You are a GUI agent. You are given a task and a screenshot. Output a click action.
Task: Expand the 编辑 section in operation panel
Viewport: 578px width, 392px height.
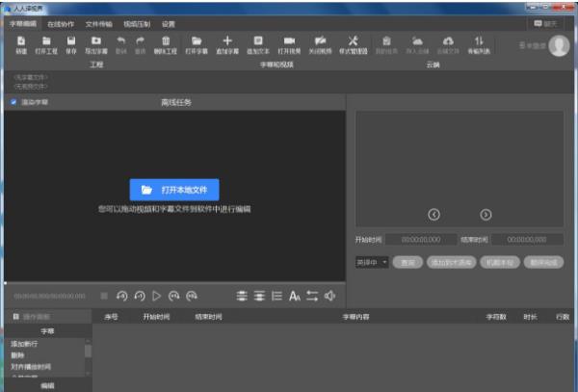point(47,385)
